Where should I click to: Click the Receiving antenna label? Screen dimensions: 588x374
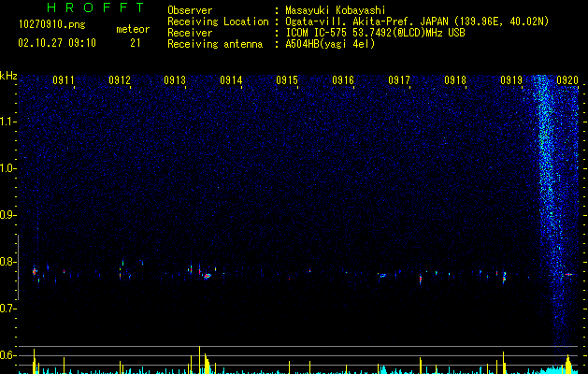coord(215,44)
